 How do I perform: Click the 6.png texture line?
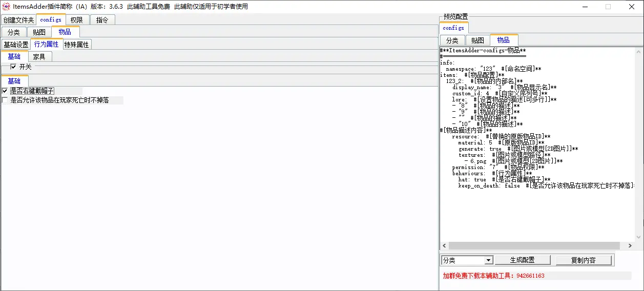point(513,161)
